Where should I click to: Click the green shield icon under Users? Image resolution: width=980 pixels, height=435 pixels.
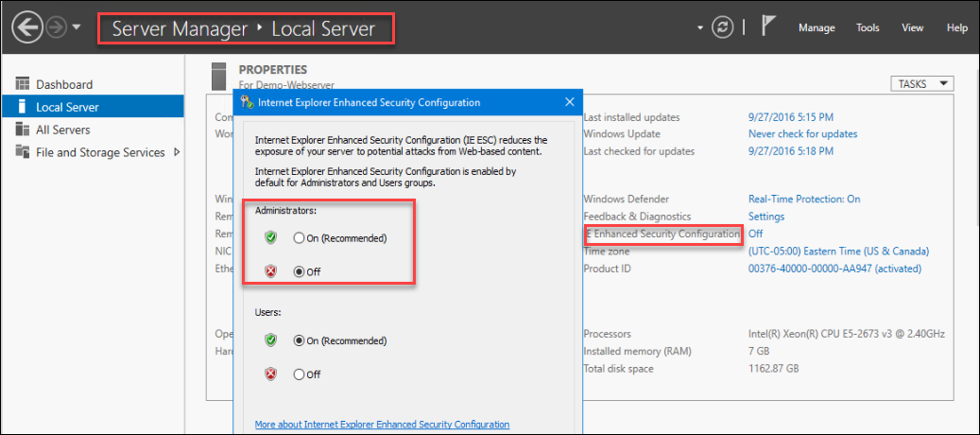[270, 340]
